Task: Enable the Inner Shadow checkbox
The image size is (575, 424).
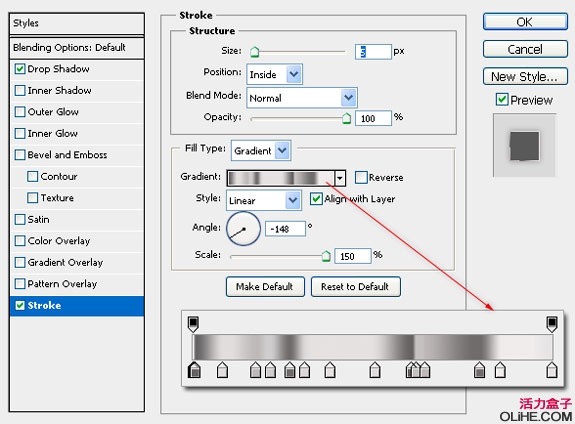Action: 20,90
